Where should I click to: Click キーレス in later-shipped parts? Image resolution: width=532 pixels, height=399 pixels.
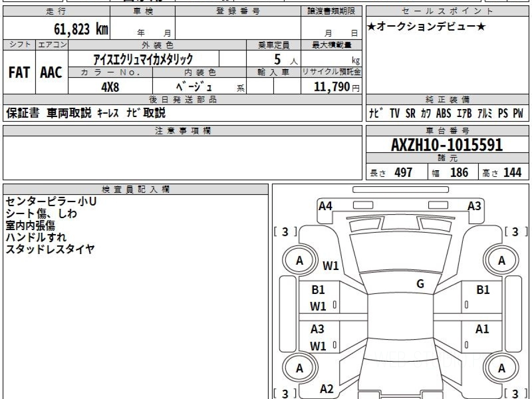pos(109,113)
